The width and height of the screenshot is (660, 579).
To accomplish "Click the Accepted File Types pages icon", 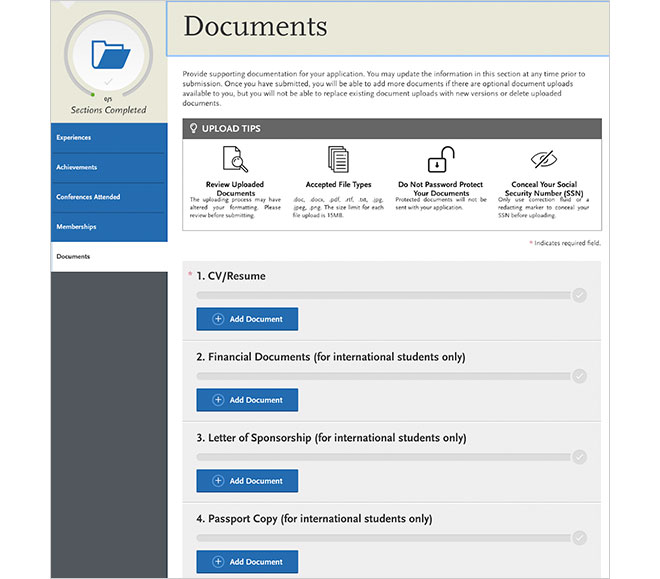I will point(338,160).
